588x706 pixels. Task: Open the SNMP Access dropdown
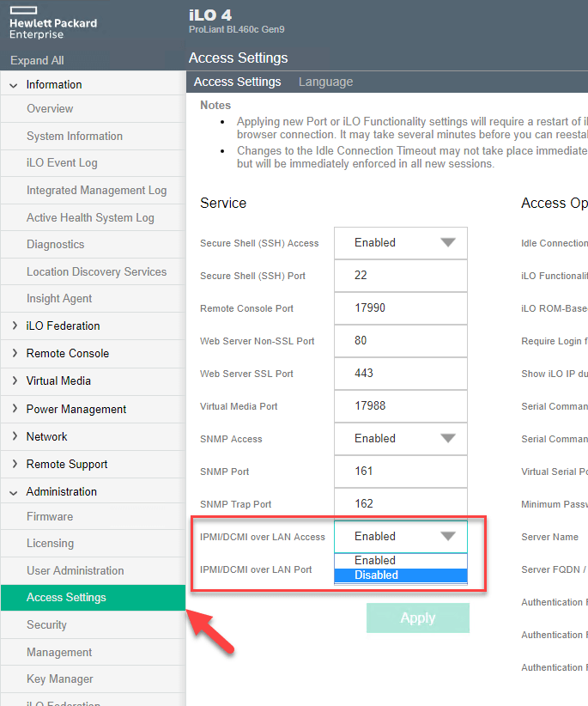[400, 438]
